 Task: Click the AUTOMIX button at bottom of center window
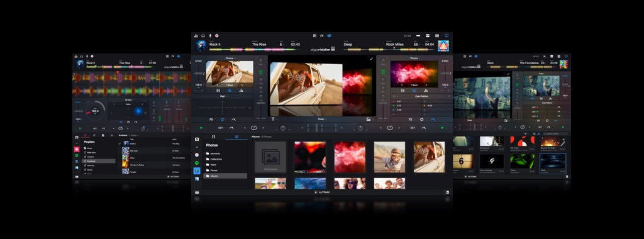pyautogui.click(x=322, y=192)
